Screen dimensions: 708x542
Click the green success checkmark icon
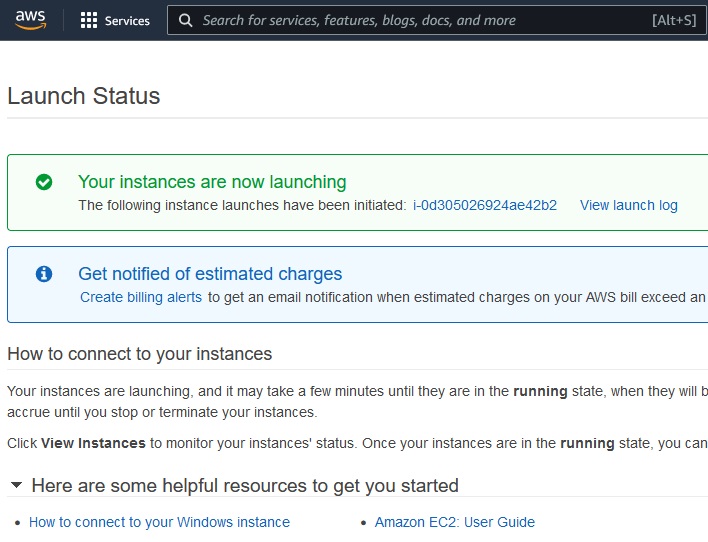[44, 182]
